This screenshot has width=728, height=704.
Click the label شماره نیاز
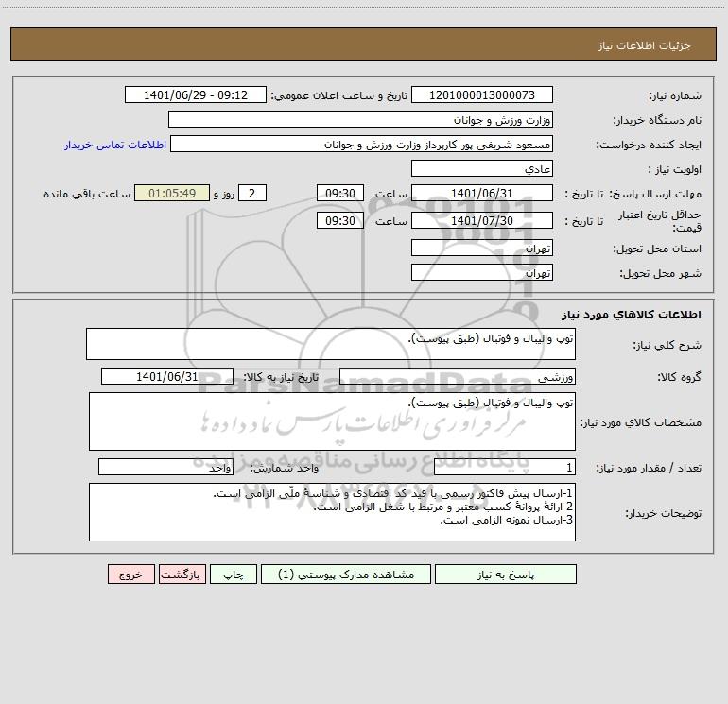click(x=675, y=95)
